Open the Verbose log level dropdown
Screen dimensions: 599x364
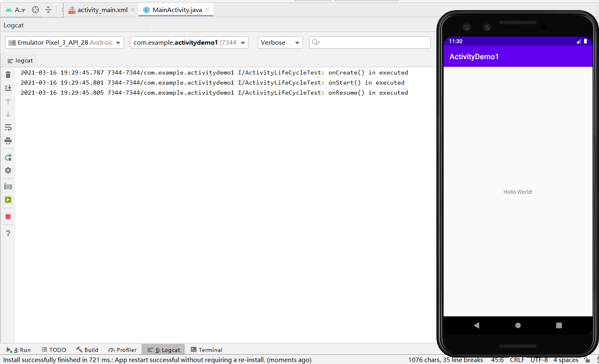(280, 42)
